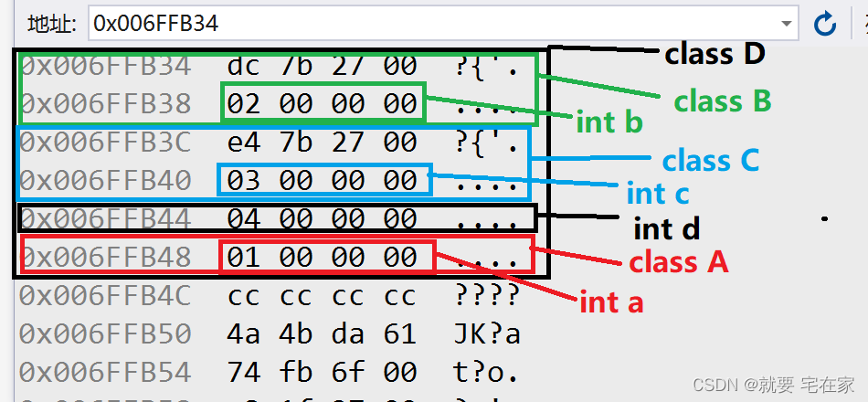Open the address history dropdown arrow
Viewport: 868px width, 402px height.
click(x=787, y=24)
